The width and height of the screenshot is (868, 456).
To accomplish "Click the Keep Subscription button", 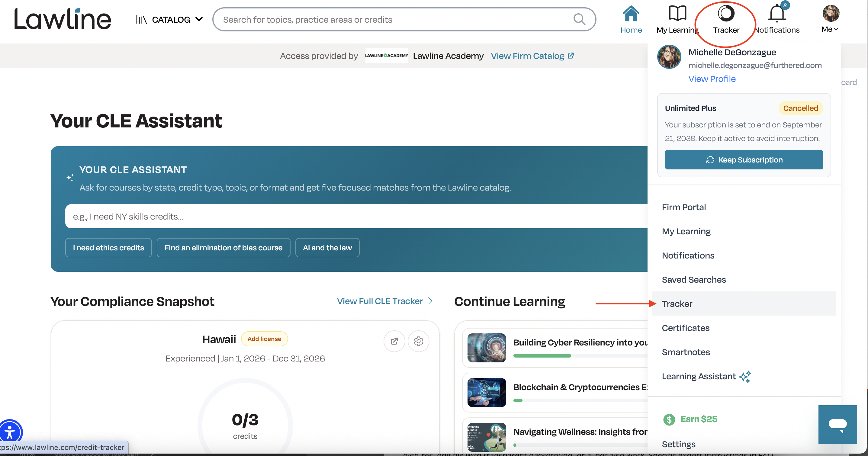I will point(744,160).
